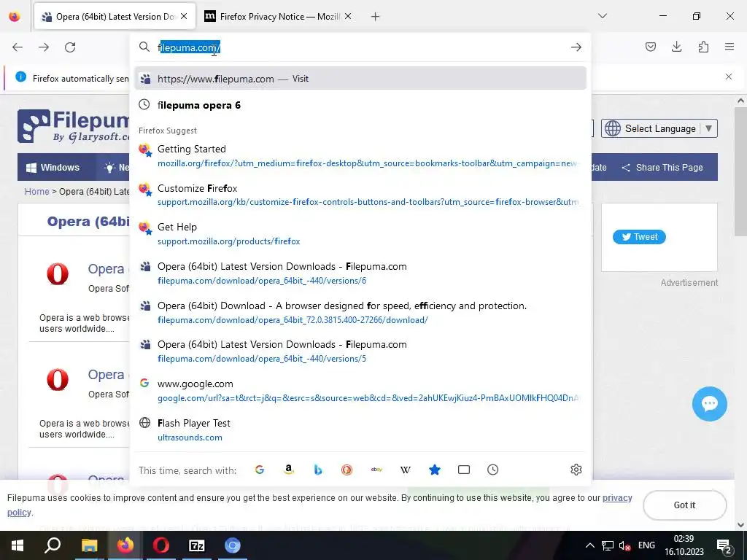Open the Windows Start menu
Screen dimensions: 747x560
(18, 545)
